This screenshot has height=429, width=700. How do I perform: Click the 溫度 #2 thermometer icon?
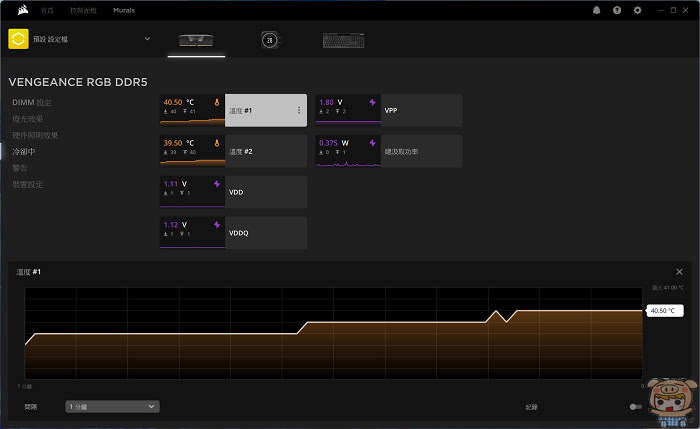click(x=217, y=143)
